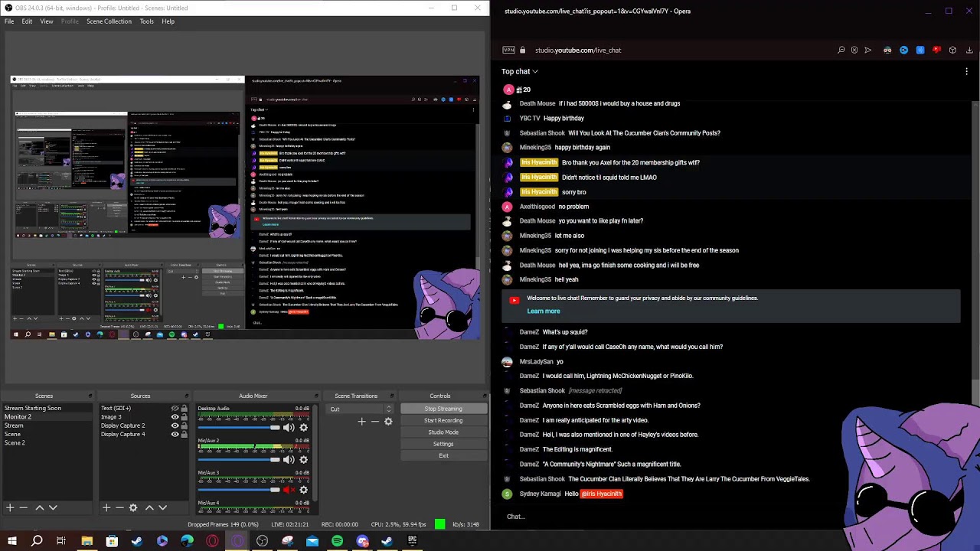The width and height of the screenshot is (980, 551).
Task: Open the Help menu in OBS
Action: [x=168, y=21]
